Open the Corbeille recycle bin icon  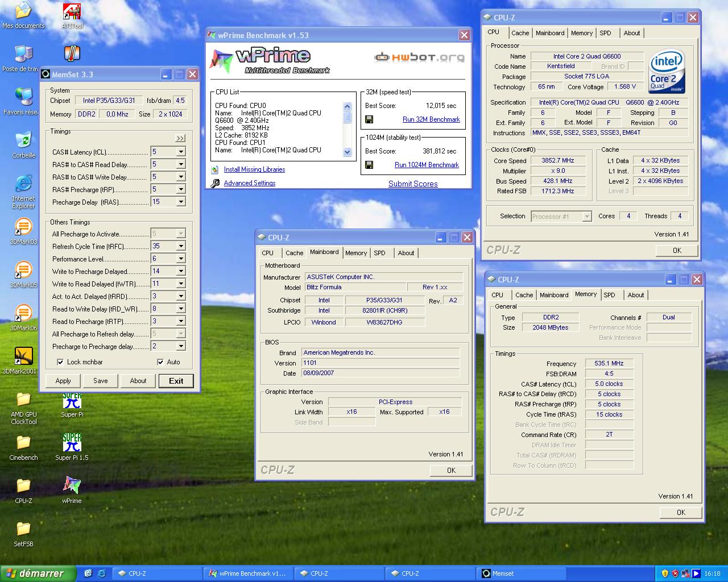pos(23,140)
